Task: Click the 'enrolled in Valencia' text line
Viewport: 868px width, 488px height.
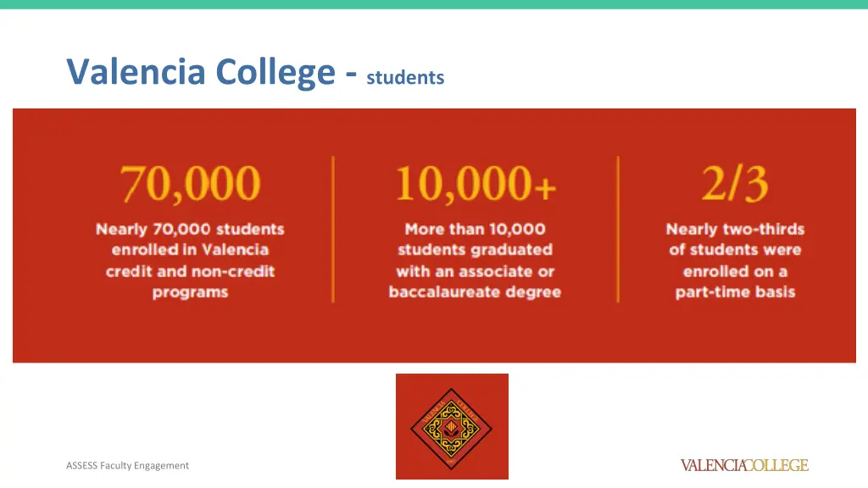Action: point(190,250)
